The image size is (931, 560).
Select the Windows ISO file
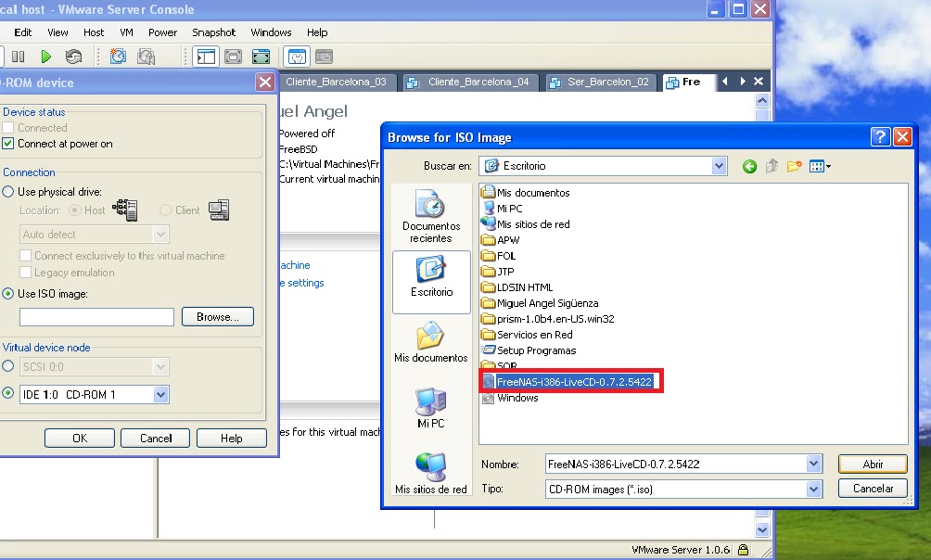click(x=511, y=398)
